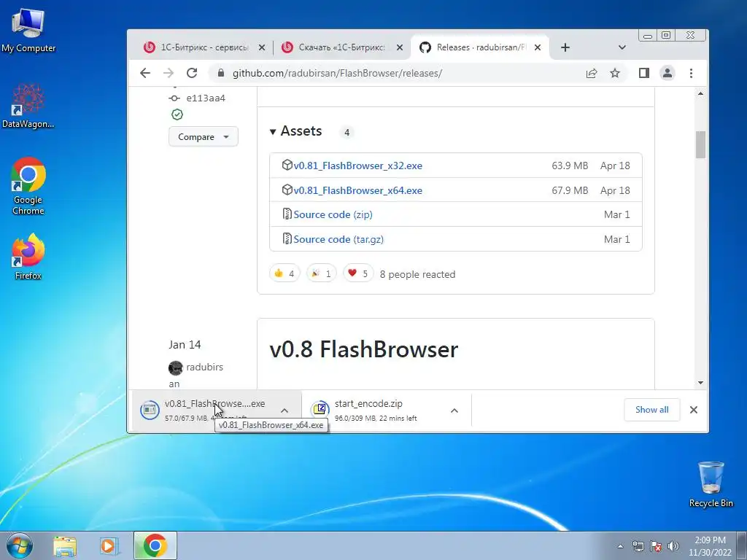747x560 pixels.
Task: Open a new browser tab
Action: point(565,47)
